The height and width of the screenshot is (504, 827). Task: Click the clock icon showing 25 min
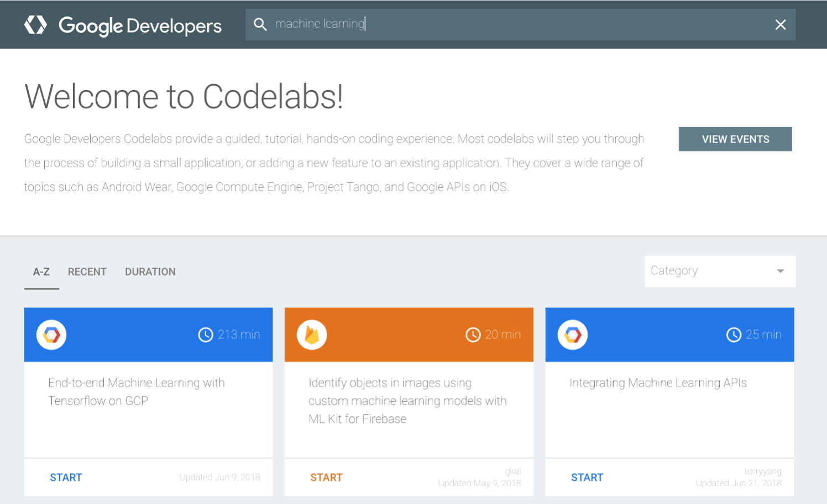click(734, 334)
